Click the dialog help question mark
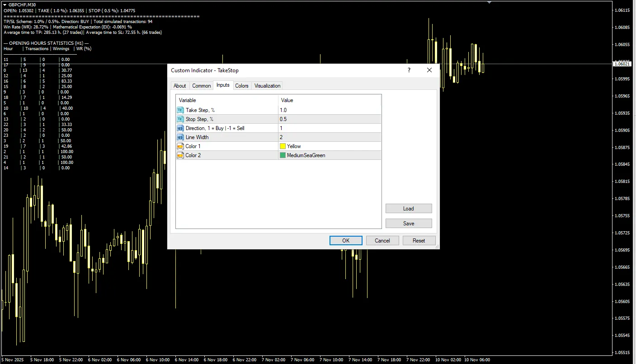The height and width of the screenshot is (364, 636). [x=409, y=70]
